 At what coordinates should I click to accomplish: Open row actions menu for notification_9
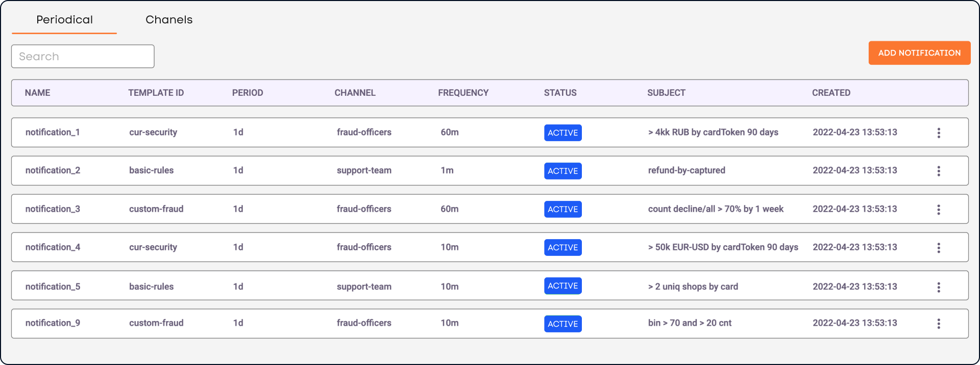pyautogui.click(x=938, y=324)
